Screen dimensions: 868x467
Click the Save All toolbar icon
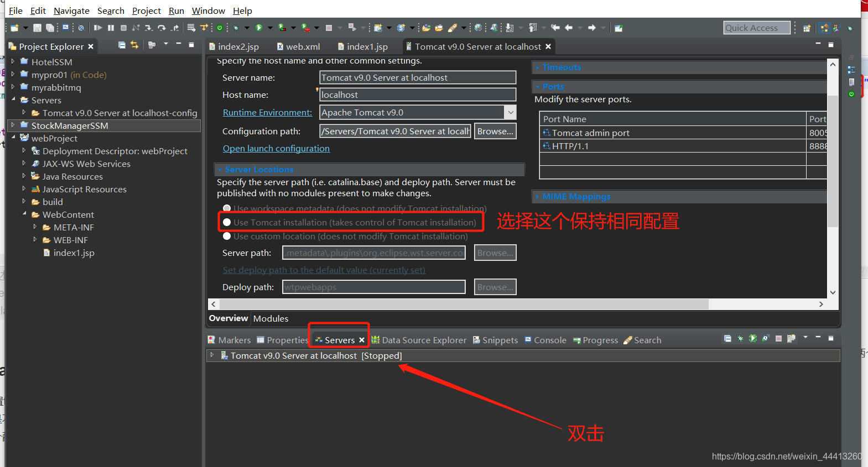[50, 28]
